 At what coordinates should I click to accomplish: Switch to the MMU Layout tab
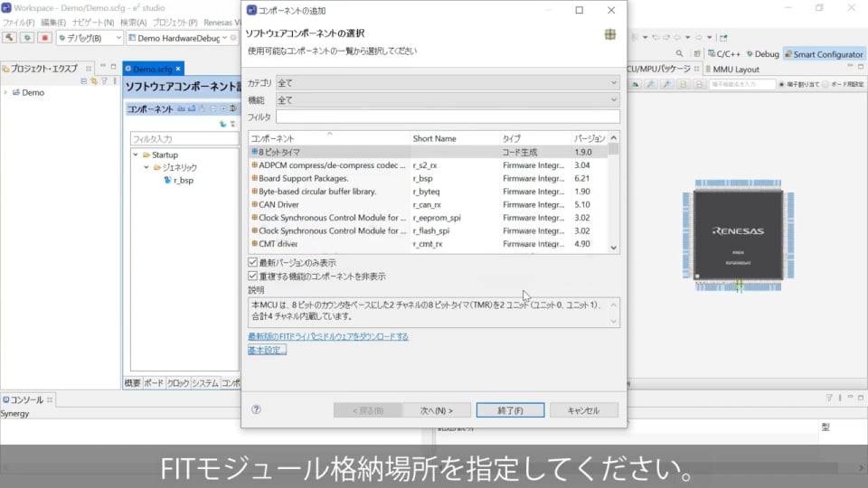(732, 70)
